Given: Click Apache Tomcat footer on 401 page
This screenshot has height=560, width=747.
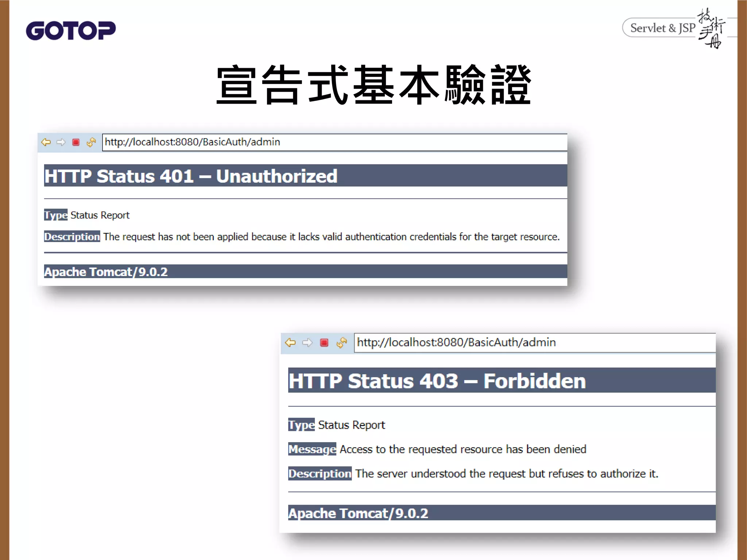Looking at the screenshot, I should (106, 272).
